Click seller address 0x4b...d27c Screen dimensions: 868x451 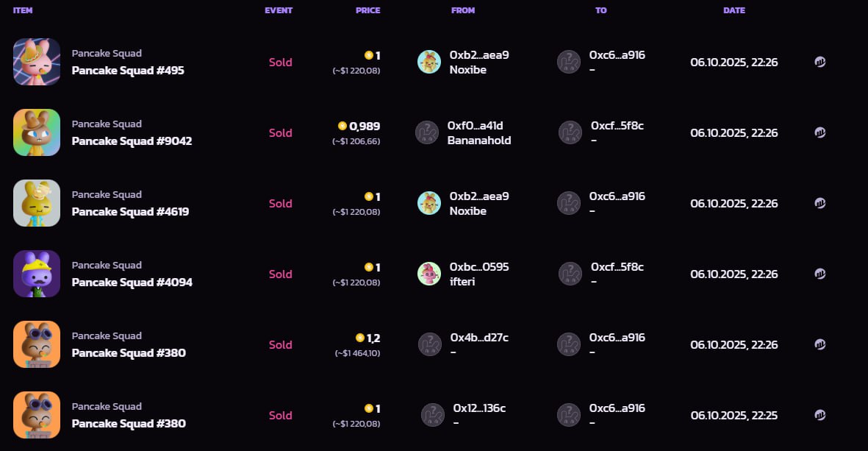(479, 337)
